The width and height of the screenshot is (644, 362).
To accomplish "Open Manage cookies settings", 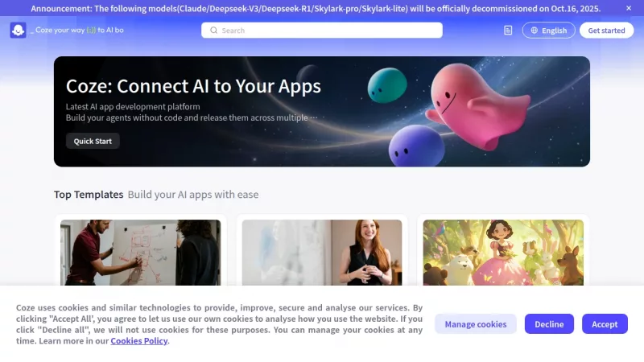I will point(476,324).
